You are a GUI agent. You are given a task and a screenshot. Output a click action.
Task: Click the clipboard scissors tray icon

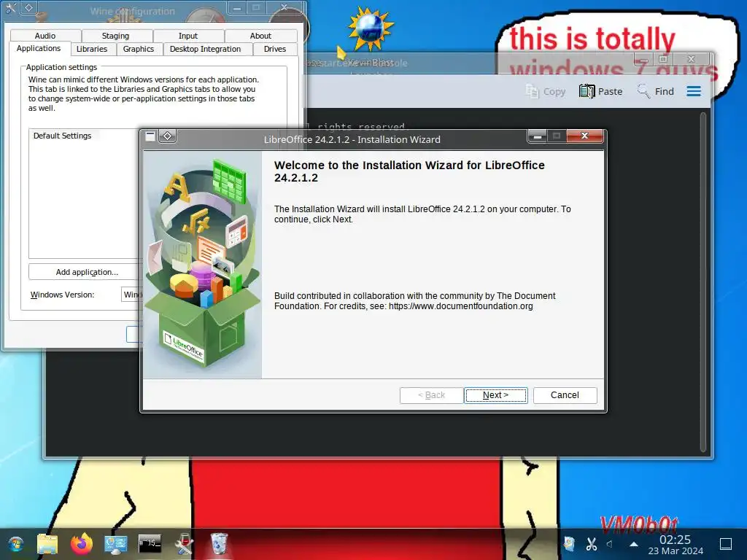(592, 544)
